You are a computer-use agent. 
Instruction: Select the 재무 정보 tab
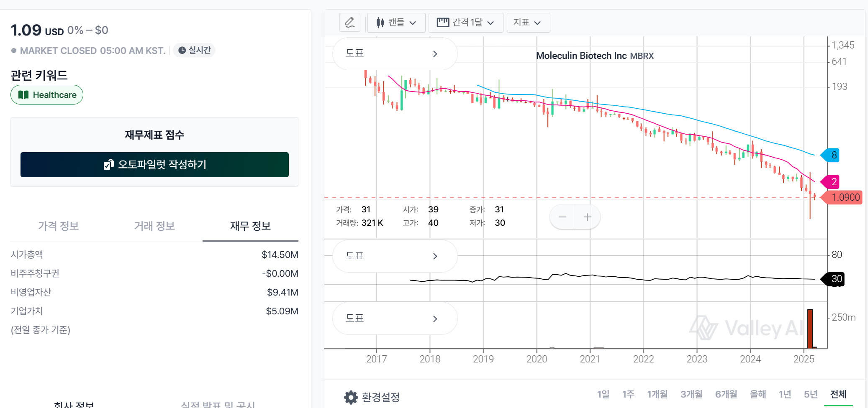(x=250, y=226)
